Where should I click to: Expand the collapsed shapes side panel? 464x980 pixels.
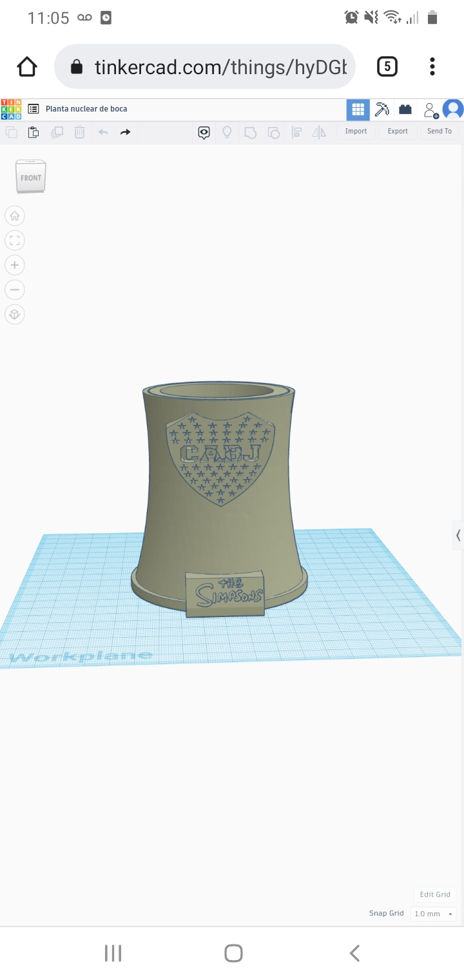coord(458,535)
